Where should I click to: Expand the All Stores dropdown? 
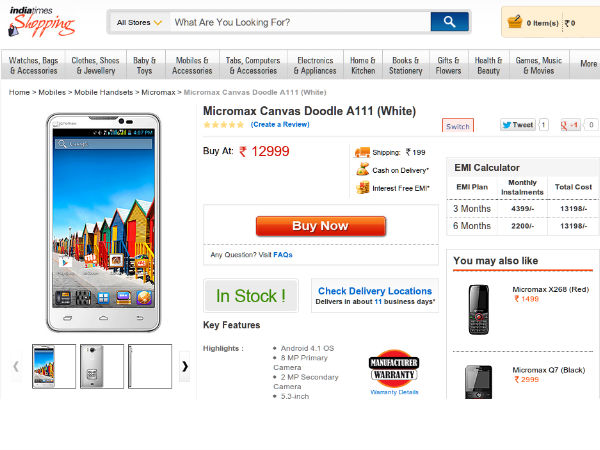tap(139, 21)
